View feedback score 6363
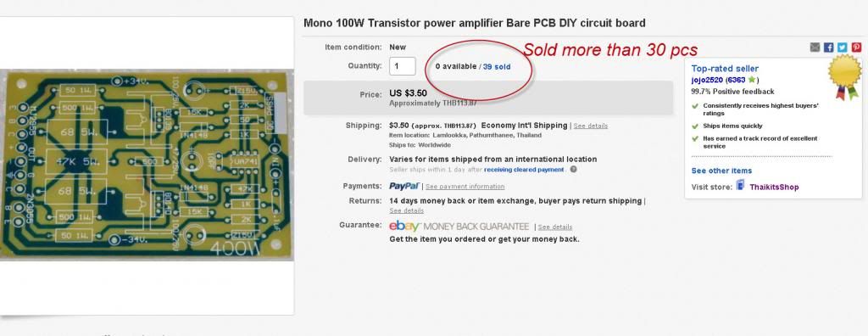The height and width of the screenshot is (336, 868). [x=737, y=80]
